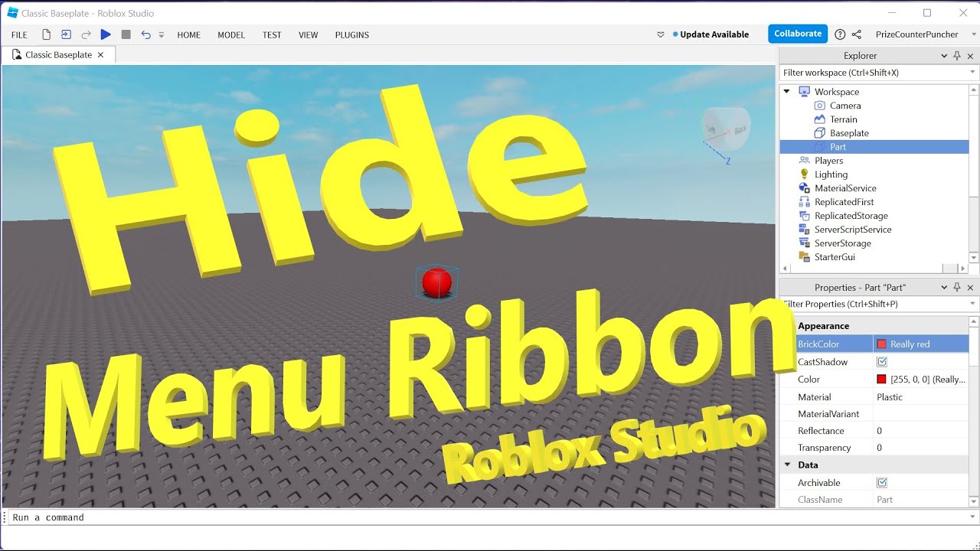The height and width of the screenshot is (551, 980).
Task: Open the Explorer panel options chevron
Action: point(944,56)
